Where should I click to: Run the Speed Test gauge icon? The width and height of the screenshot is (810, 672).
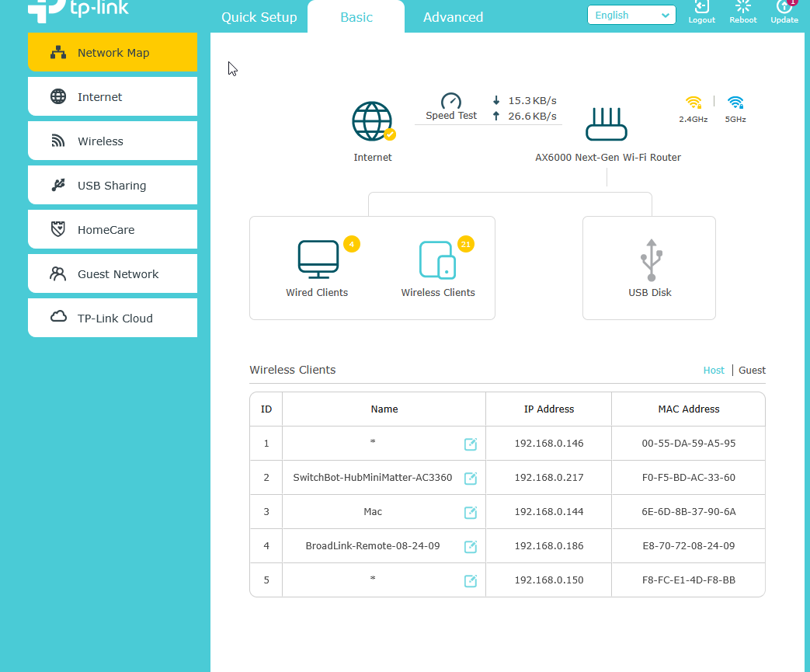point(451,102)
